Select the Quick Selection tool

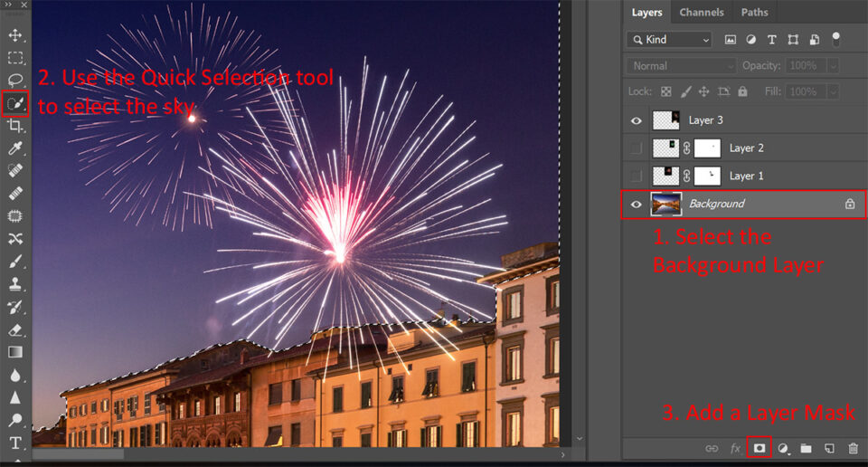15,103
